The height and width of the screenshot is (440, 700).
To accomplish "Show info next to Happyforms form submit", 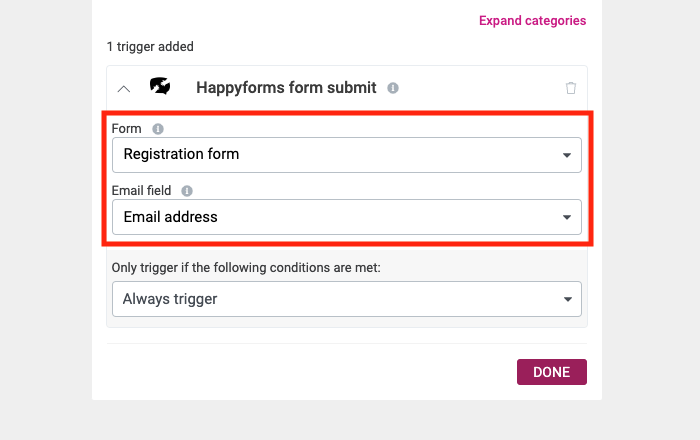I will click(393, 88).
